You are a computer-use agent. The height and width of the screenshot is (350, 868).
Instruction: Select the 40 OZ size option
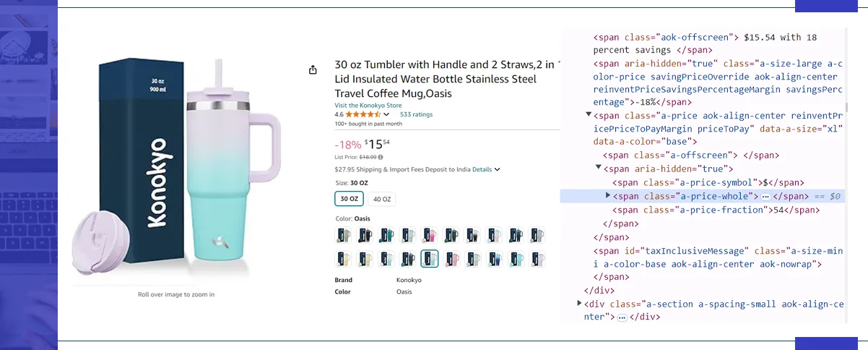[381, 199]
